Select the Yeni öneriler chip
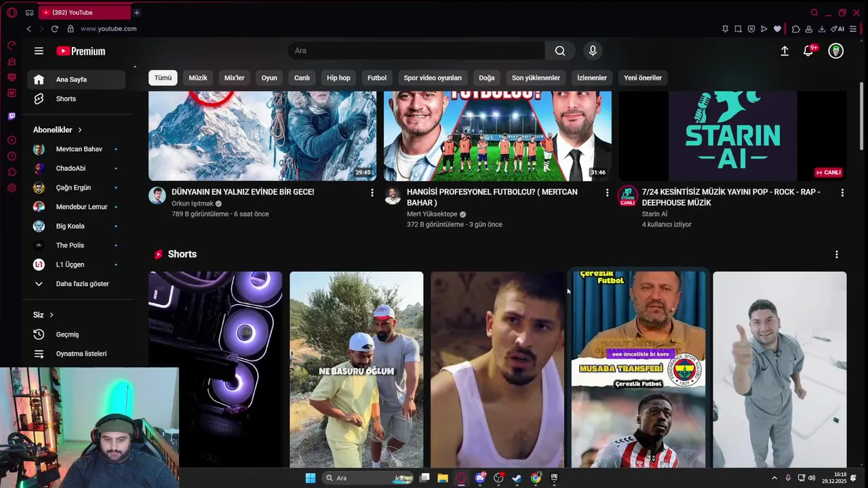 [x=643, y=78]
